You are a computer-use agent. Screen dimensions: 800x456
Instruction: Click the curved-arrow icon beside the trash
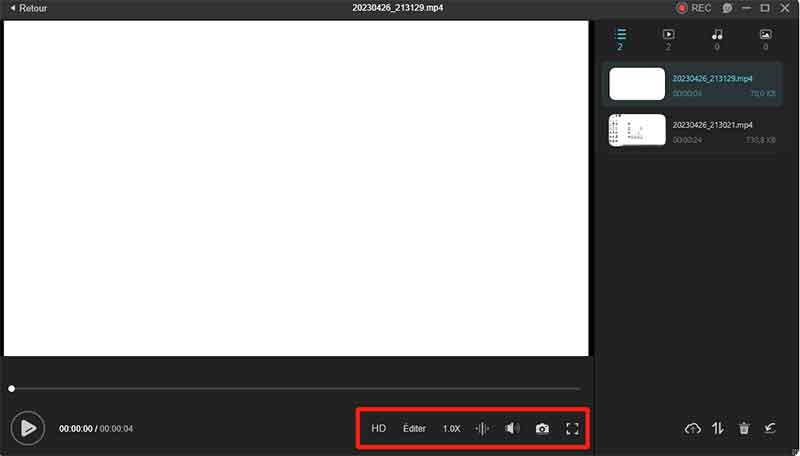(x=770, y=428)
